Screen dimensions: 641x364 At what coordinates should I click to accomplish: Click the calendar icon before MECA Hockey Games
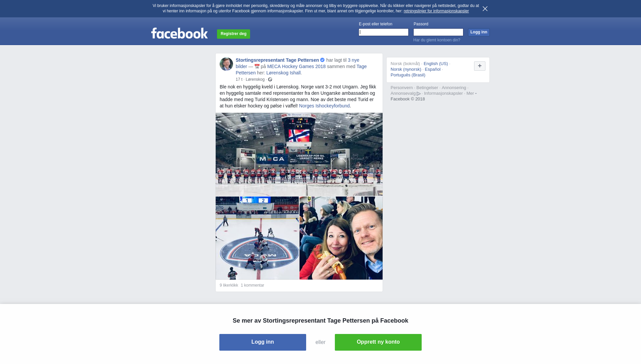pos(257,66)
